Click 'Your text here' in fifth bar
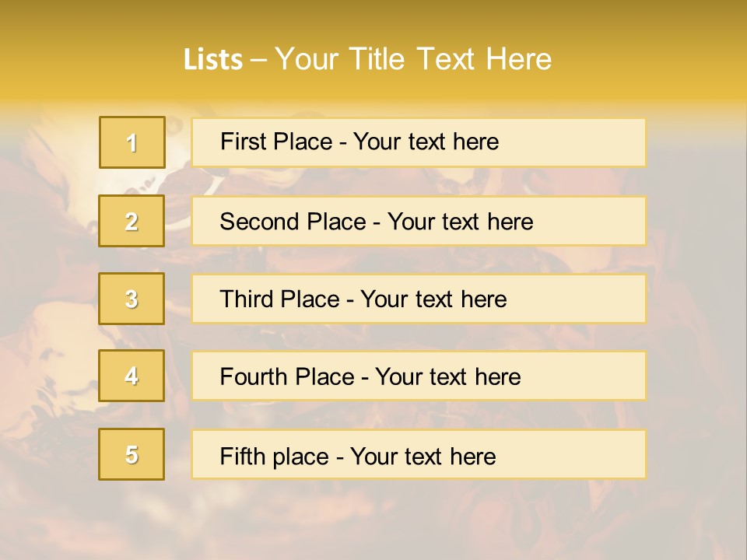The image size is (747, 560). click(423, 457)
